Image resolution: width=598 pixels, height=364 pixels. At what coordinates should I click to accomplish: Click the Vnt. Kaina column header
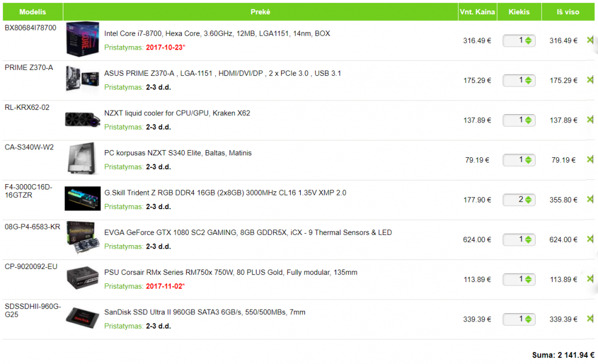(x=477, y=12)
